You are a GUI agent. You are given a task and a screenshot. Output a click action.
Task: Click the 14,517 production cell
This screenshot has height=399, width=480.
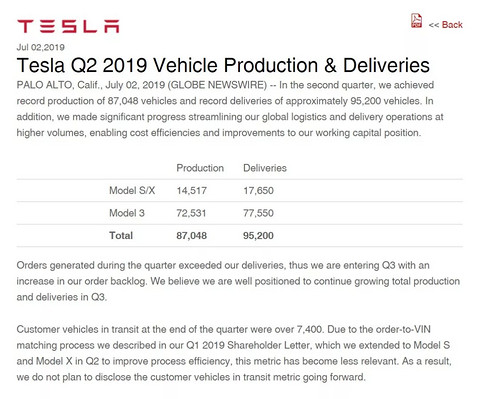click(192, 191)
